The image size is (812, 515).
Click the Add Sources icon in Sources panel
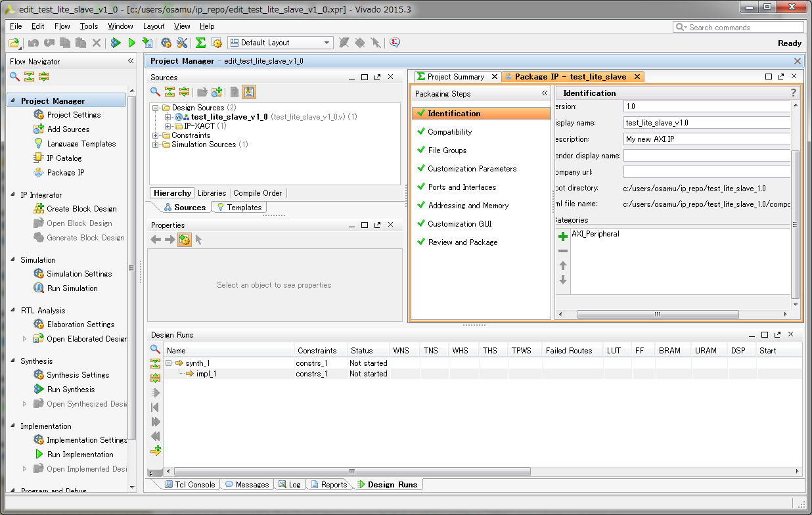point(216,92)
